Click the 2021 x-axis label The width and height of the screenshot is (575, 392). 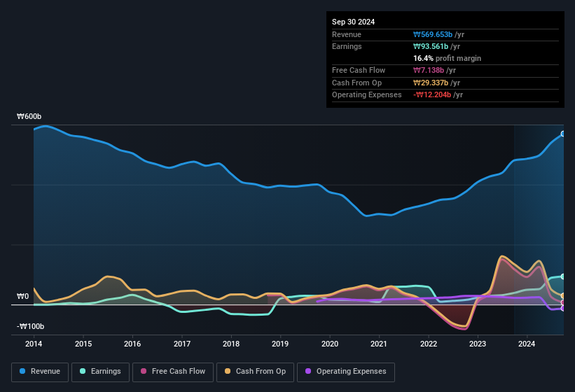pyautogui.click(x=379, y=344)
